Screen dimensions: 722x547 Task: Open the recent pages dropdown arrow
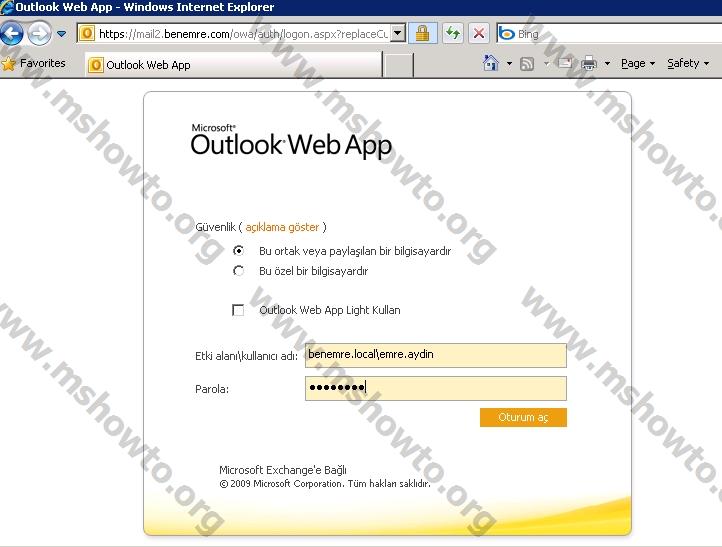61,34
